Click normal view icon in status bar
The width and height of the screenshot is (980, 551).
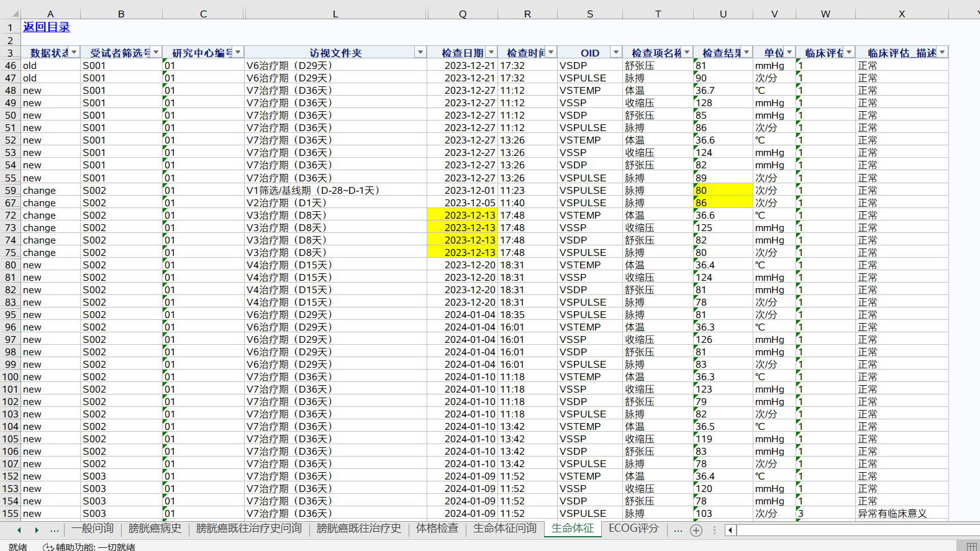click(x=971, y=547)
